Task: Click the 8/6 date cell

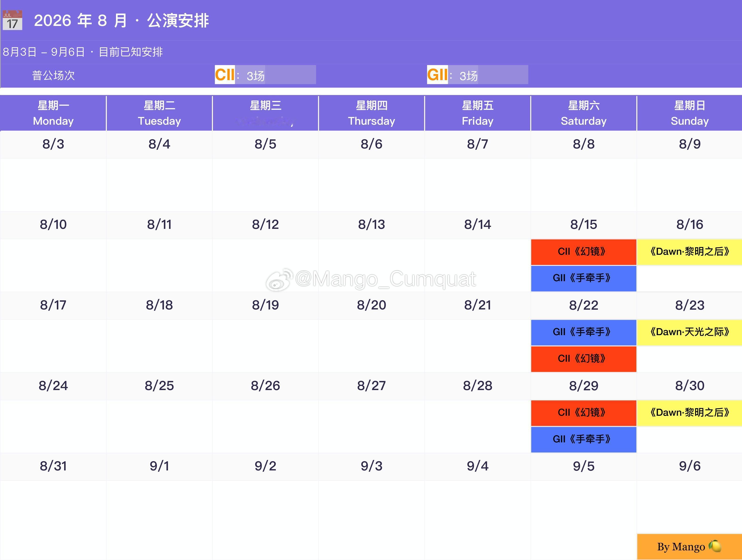Action: (371, 144)
